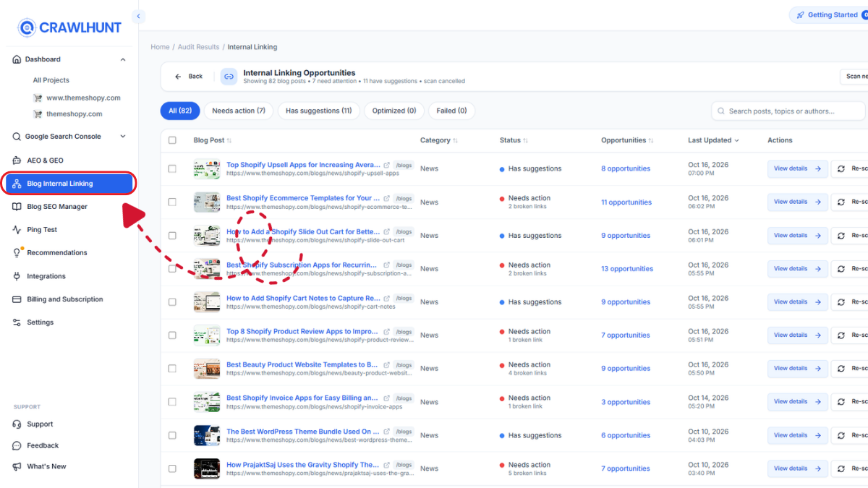The height and width of the screenshot is (488, 868).
Task: Select the Needs action (7) filter tab
Action: [239, 111]
